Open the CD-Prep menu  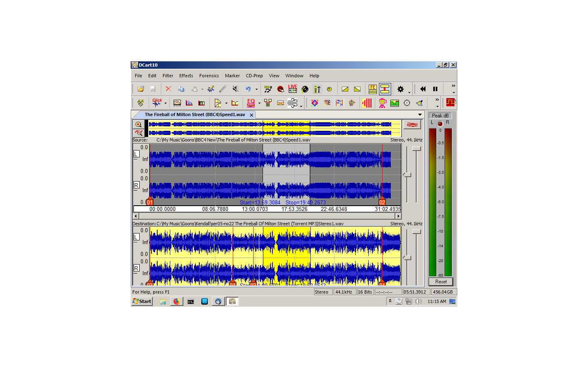coord(254,76)
